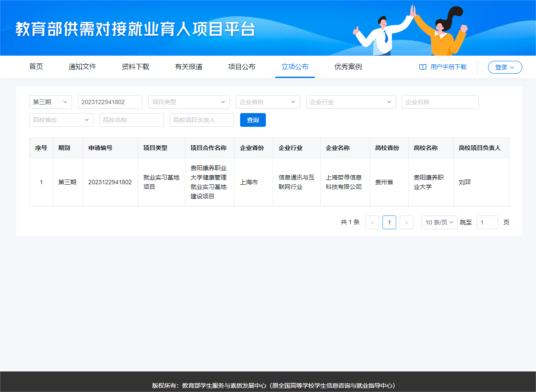Click the next page arrow icon
The width and height of the screenshot is (536, 392).
pos(406,222)
